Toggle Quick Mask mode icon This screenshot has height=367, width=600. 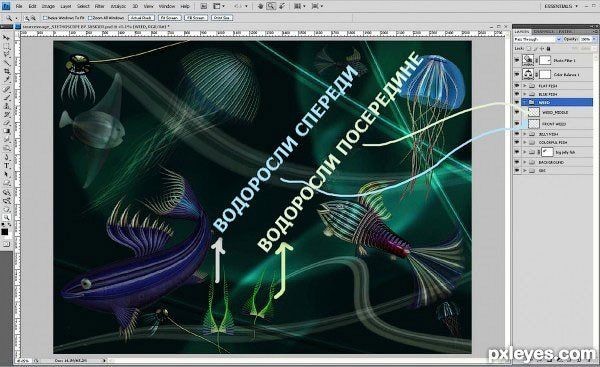click(6, 244)
